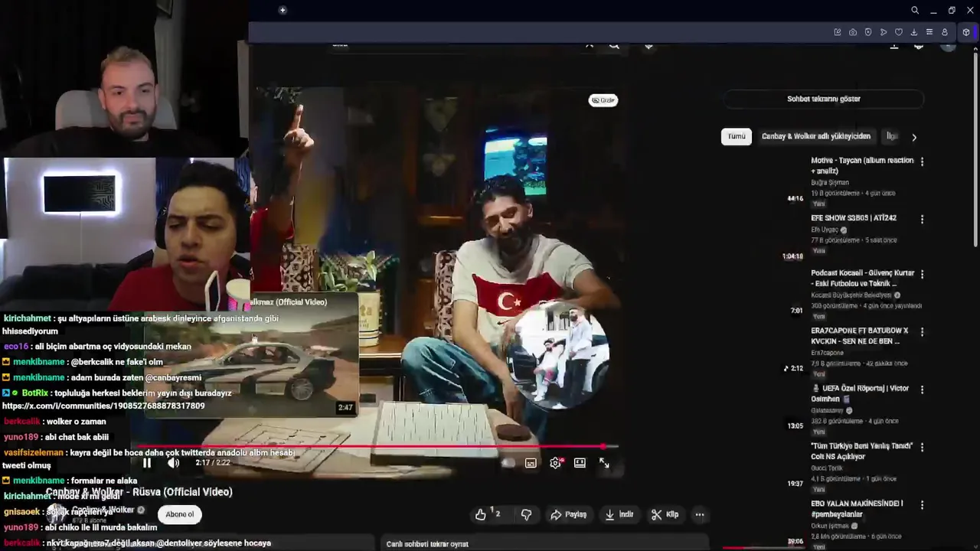This screenshot has height=551, width=980.
Task: Open options menu for EFE SHOW S3B05
Action: pyautogui.click(x=922, y=219)
